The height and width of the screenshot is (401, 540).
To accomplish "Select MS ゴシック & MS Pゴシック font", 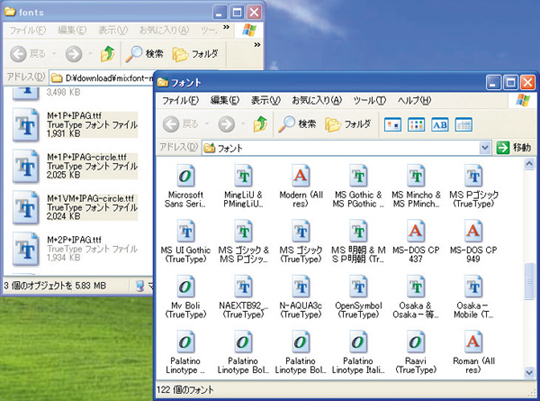I will tap(243, 231).
